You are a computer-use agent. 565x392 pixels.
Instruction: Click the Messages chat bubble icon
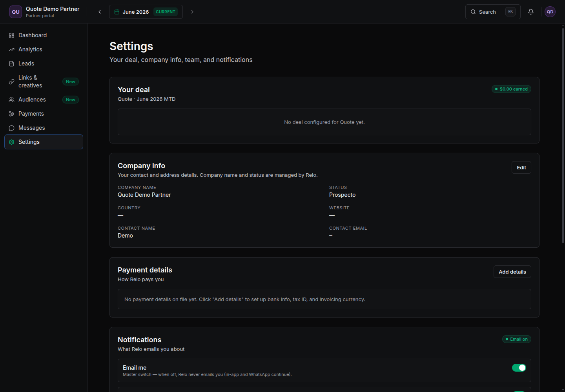point(11,128)
